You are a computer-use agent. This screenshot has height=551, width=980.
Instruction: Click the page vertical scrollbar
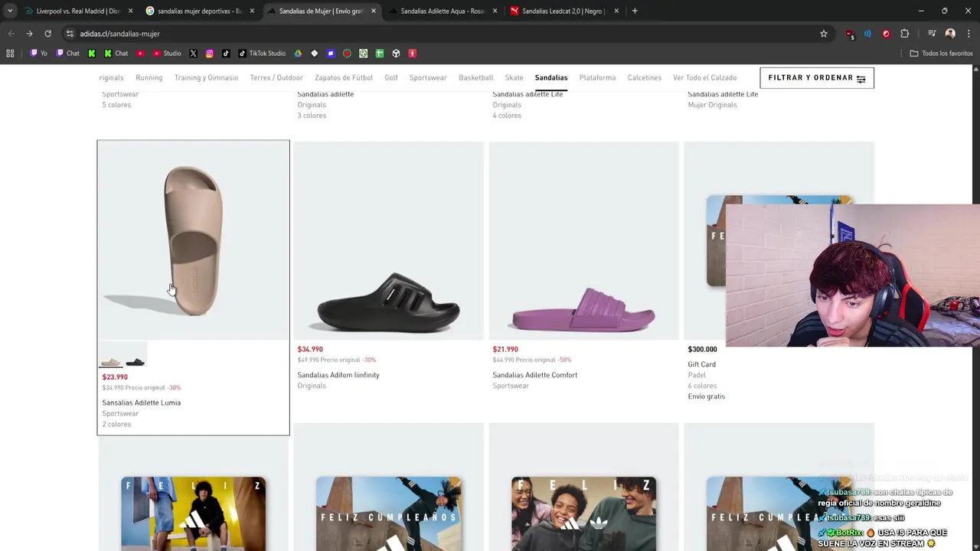tap(975, 306)
